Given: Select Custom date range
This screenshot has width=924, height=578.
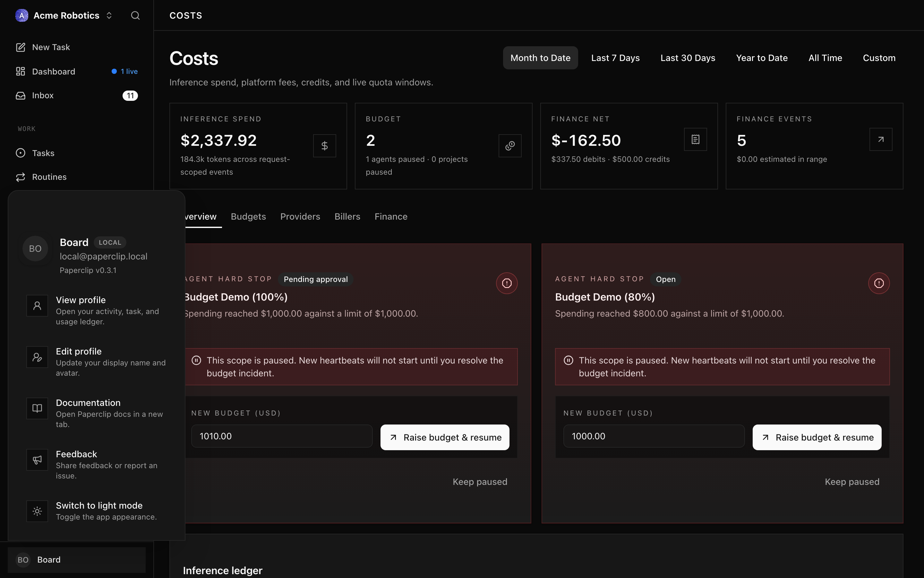Looking at the screenshot, I should coord(879,58).
